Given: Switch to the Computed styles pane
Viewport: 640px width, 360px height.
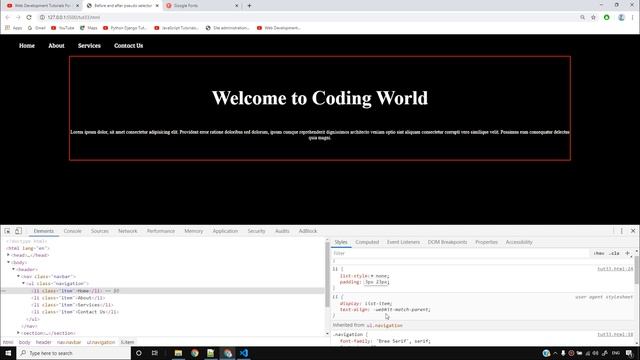Looking at the screenshot, I should (367, 242).
